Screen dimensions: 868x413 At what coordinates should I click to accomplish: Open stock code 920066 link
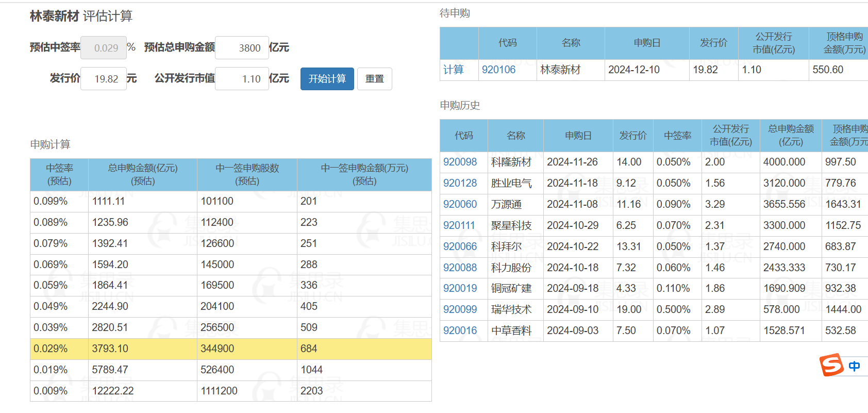pos(460,246)
